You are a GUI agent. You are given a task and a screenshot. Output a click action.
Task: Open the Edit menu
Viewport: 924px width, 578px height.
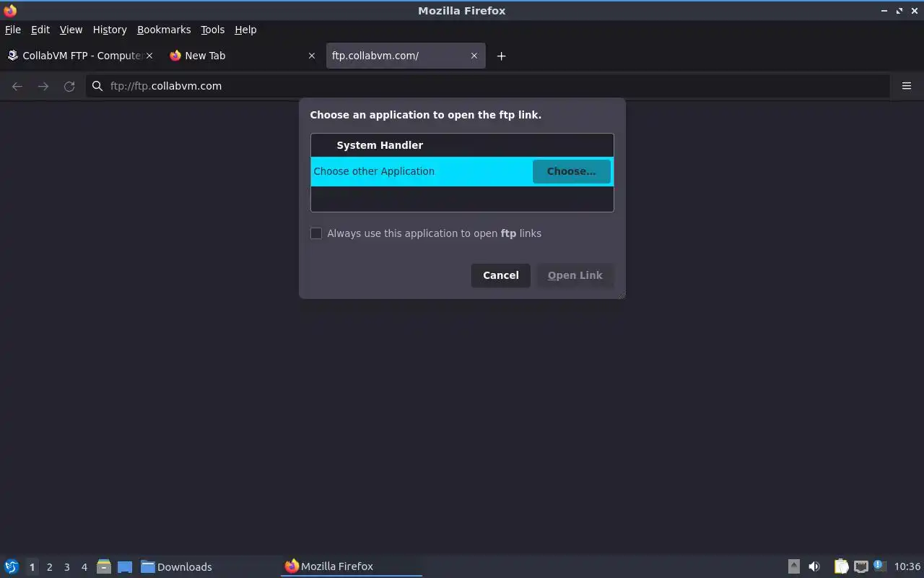pos(40,30)
